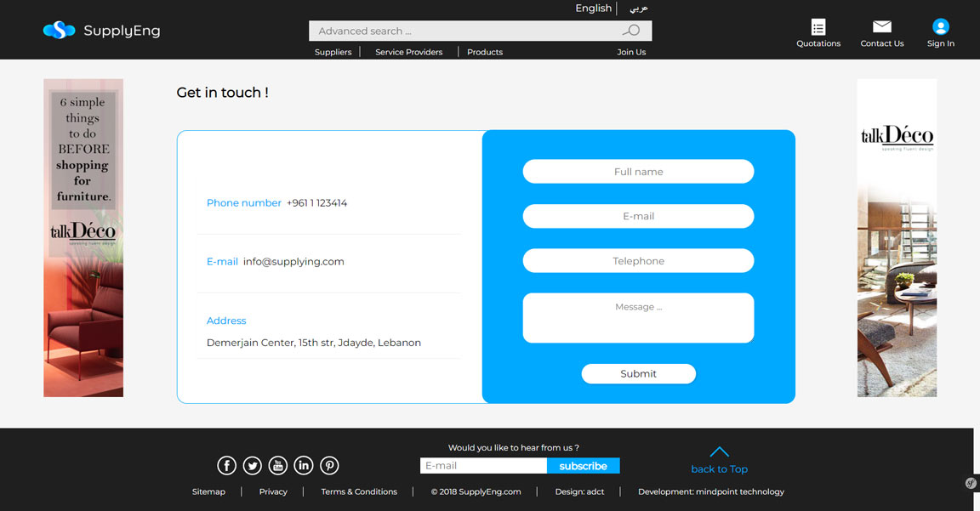This screenshot has height=511, width=980.
Task: Click the search magnifier icon
Action: coord(631,31)
